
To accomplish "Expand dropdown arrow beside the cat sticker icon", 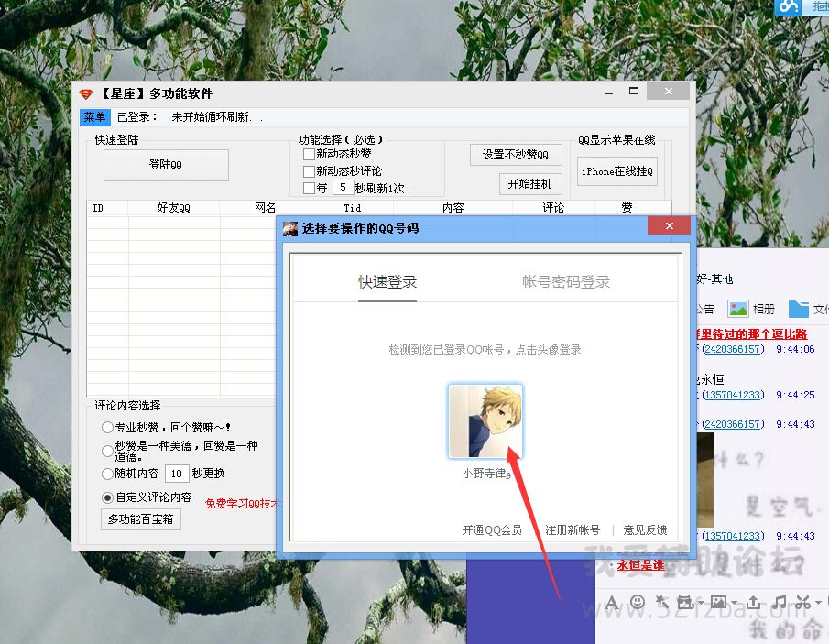I will 701,602.
